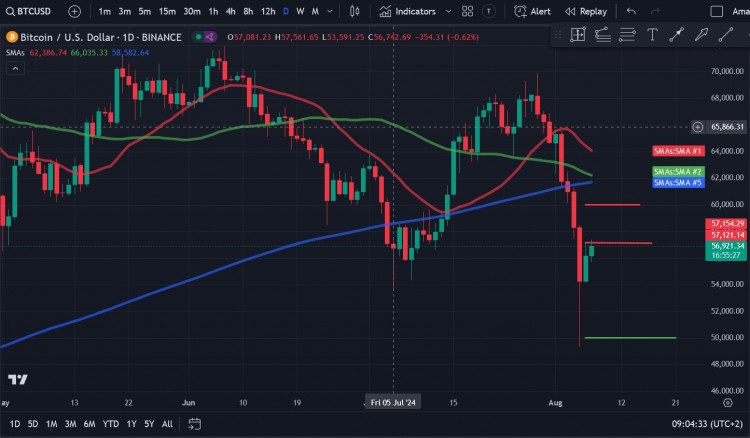Set range to 1Y

[x=132, y=424]
